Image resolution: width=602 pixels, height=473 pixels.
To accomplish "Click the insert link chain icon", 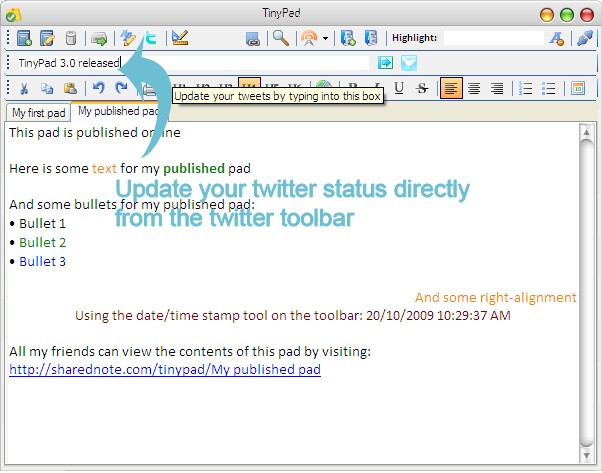I will [x=253, y=39].
